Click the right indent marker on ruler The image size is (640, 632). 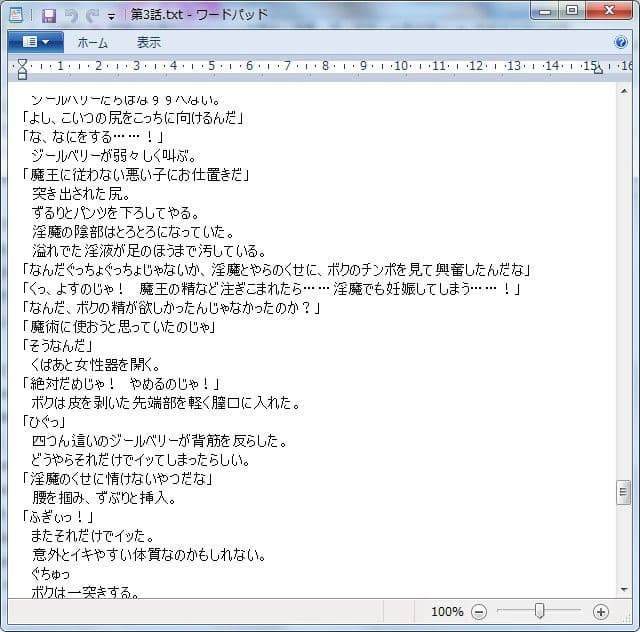(x=597, y=70)
